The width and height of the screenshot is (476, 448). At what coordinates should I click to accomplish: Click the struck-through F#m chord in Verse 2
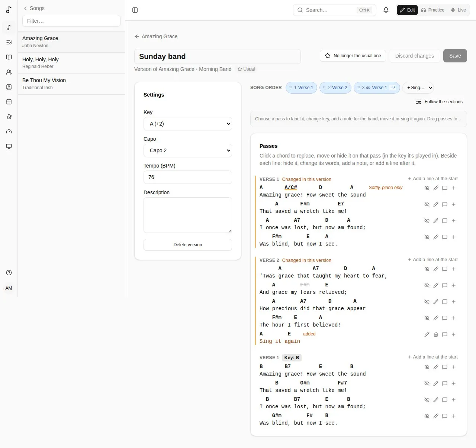click(x=305, y=285)
